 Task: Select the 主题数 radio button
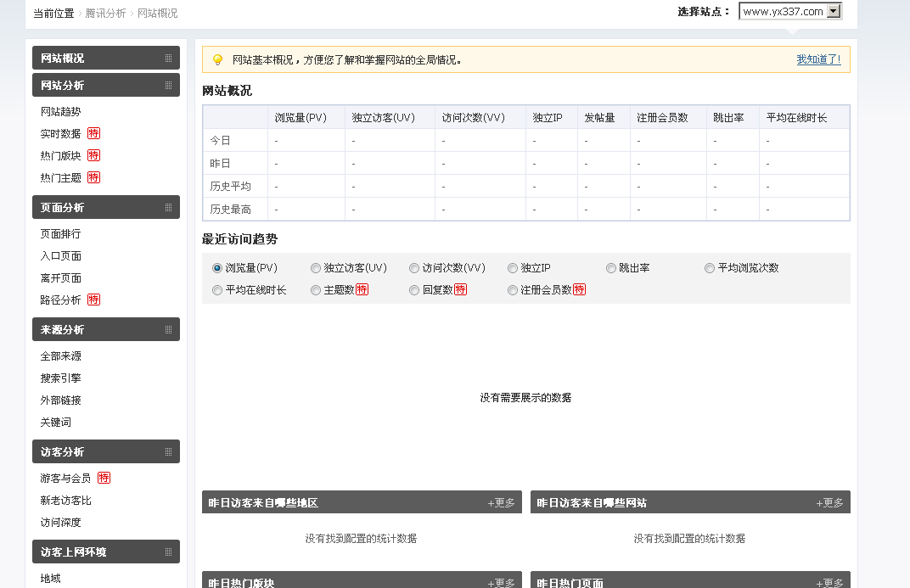(316, 290)
